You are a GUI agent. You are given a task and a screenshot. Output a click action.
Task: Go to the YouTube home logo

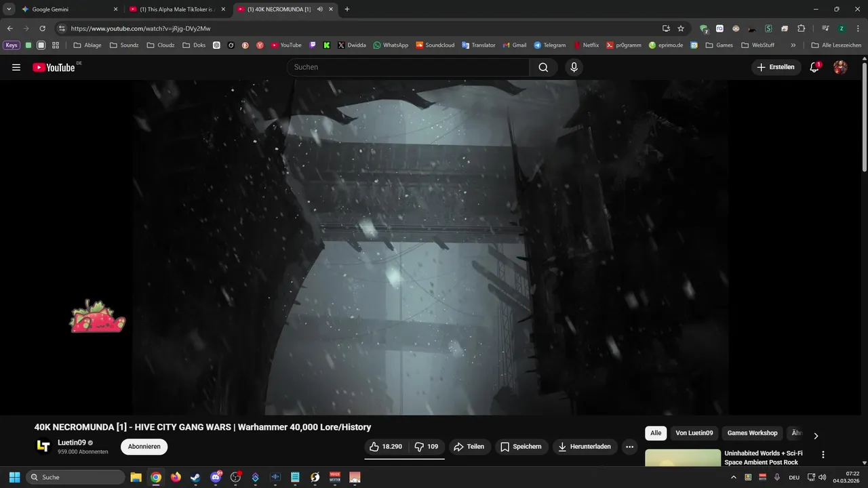[54, 67]
